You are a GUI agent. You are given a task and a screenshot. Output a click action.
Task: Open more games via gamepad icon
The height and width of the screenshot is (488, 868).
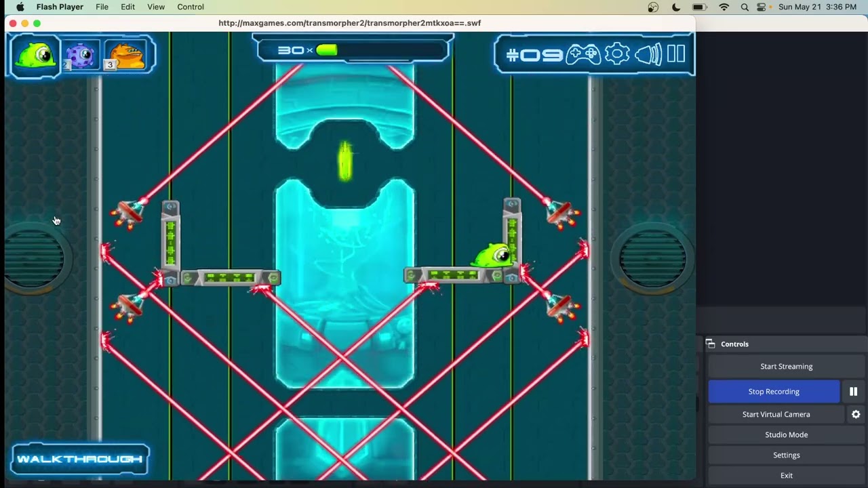tap(583, 54)
